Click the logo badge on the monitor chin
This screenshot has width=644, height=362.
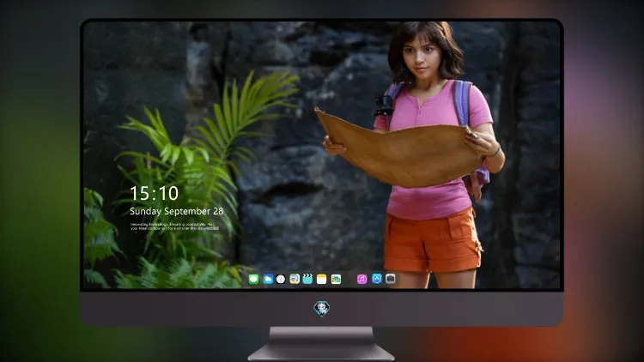(x=322, y=309)
